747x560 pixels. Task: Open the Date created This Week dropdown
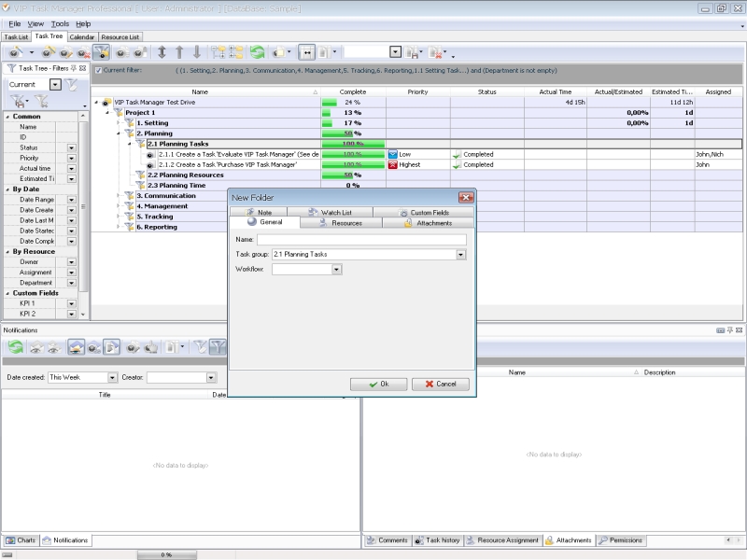[x=112, y=378]
